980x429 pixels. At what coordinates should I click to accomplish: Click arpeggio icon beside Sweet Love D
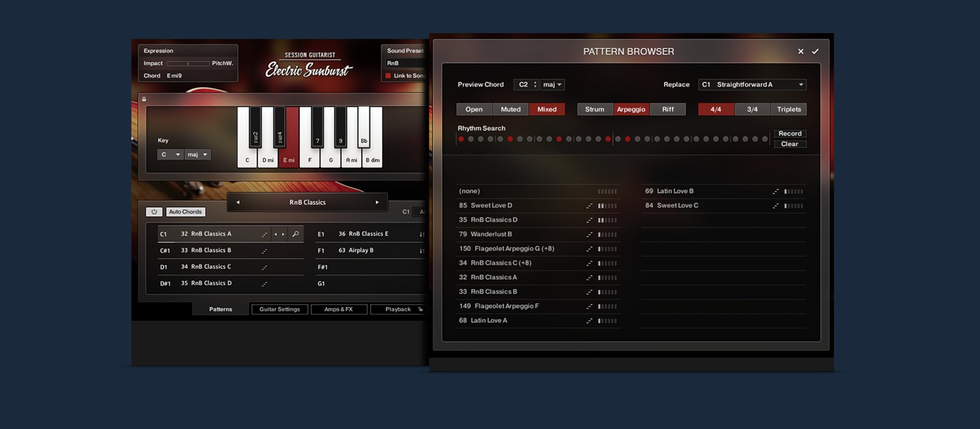tap(589, 206)
